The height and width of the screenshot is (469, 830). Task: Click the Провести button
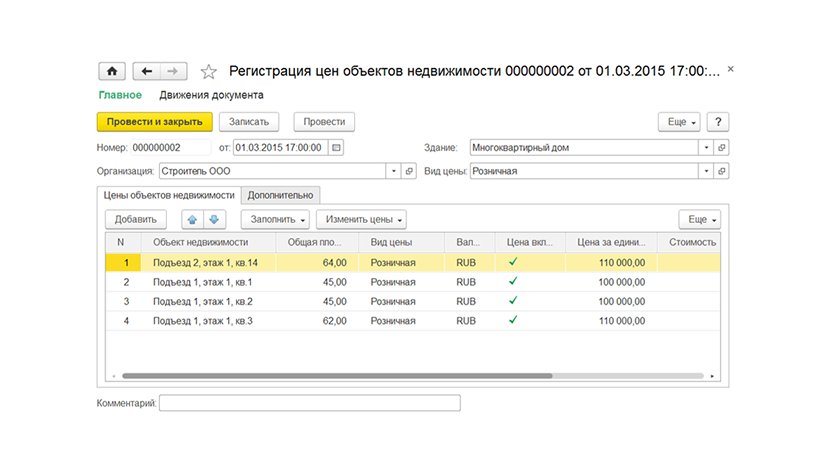pos(324,122)
